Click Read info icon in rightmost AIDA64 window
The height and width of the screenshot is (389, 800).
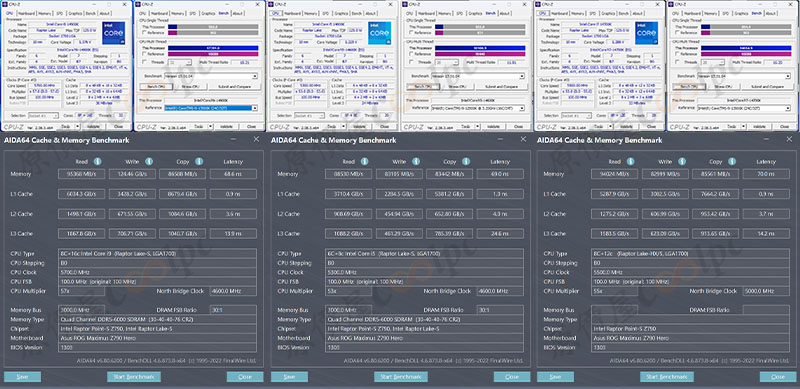pyautogui.click(x=630, y=161)
